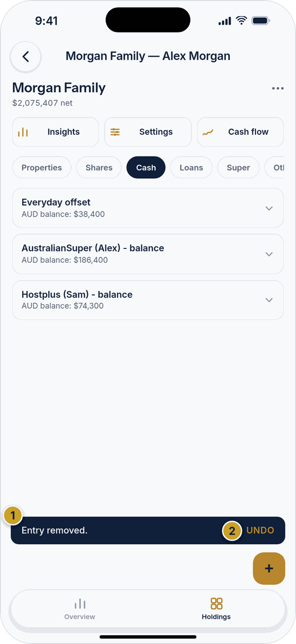Select the active Cash category chip

pos(146,167)
